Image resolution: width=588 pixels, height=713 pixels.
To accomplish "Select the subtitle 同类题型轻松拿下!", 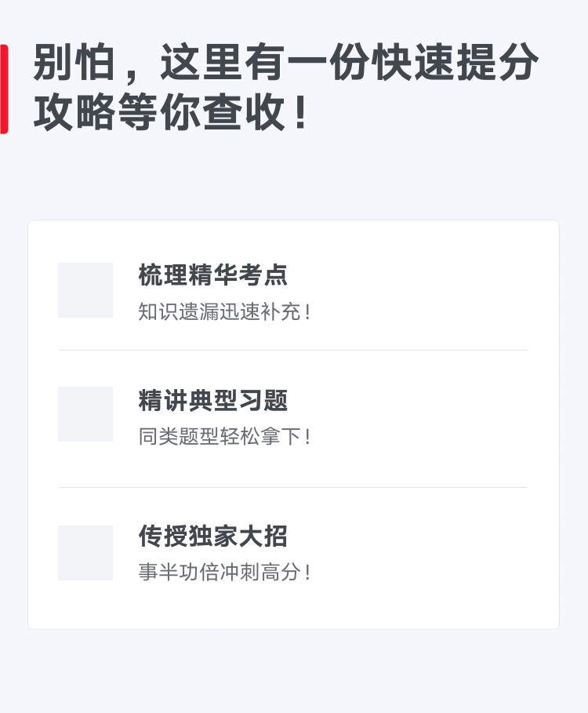I will pyautogui.click(x=225, y=437).
